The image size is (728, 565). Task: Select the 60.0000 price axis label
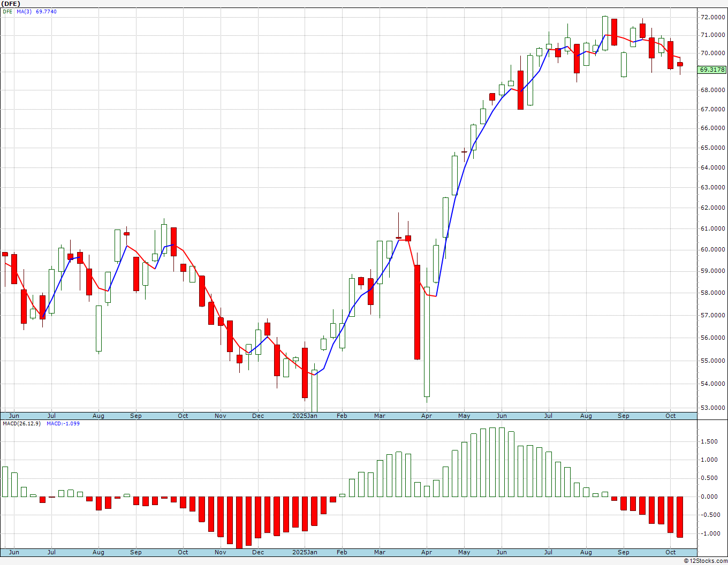pyautogui.click(x=713, y=249)
